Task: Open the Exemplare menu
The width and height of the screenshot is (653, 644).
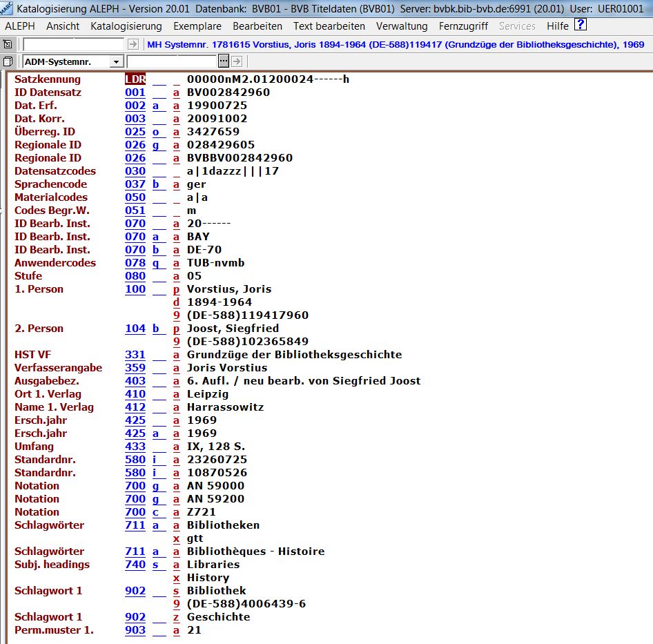Action: (197, 26)
